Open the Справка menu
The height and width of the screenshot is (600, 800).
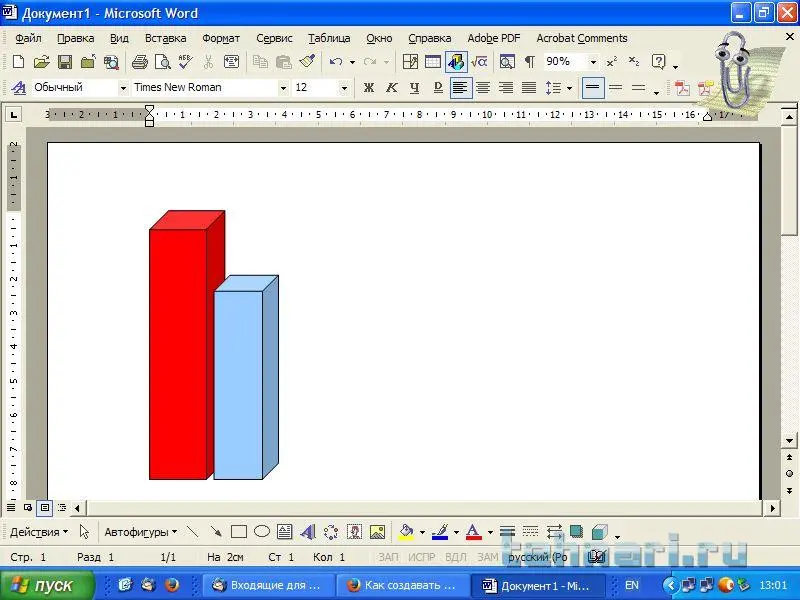pyautogui.click(x=430, y=38)
